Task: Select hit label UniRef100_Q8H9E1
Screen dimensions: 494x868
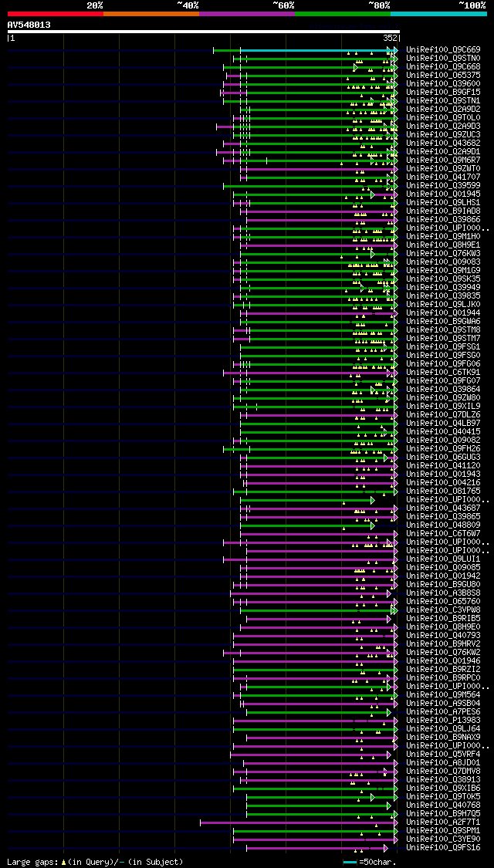Action: (x=443, y=245)
